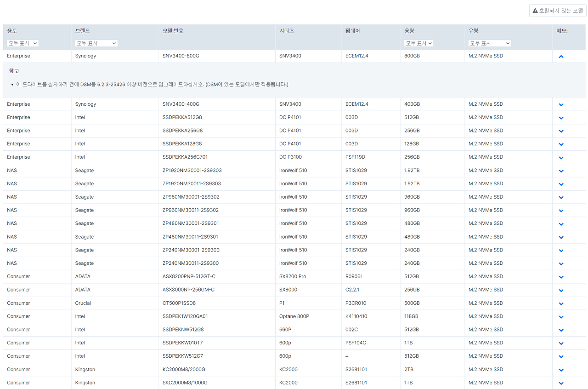
Task: Click series cell DC P3100
Action: [290, 157]
